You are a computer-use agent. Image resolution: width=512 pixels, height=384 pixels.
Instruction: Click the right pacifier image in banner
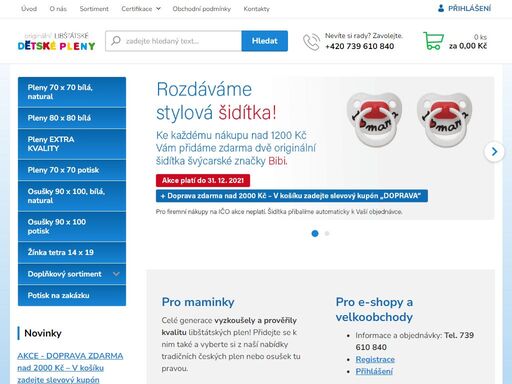(445, 120)
